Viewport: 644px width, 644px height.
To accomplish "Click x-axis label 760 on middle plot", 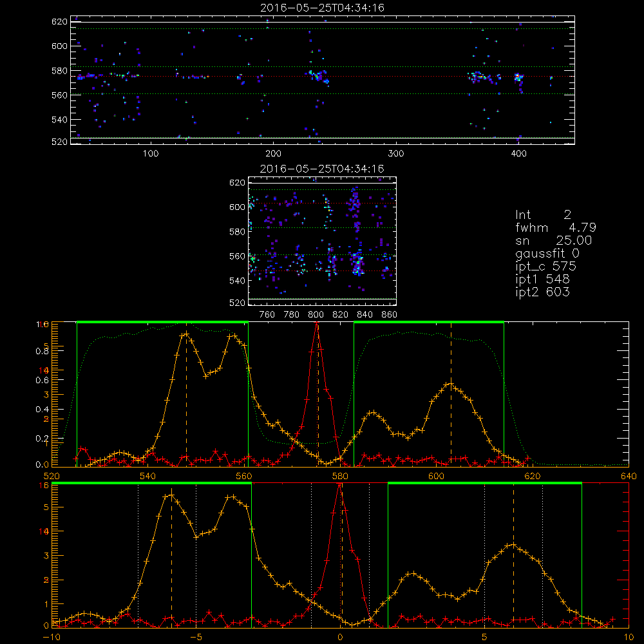I will [x=267, y=315].
